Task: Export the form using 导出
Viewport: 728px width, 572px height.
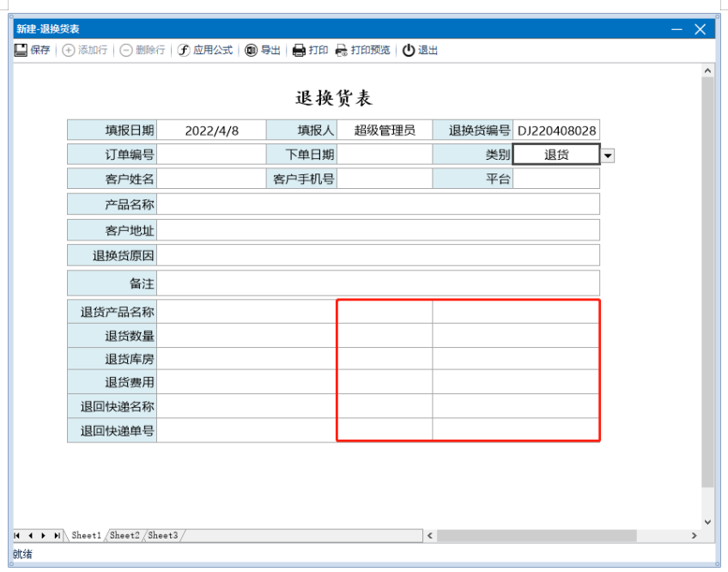Action: (x=252, y=51)
